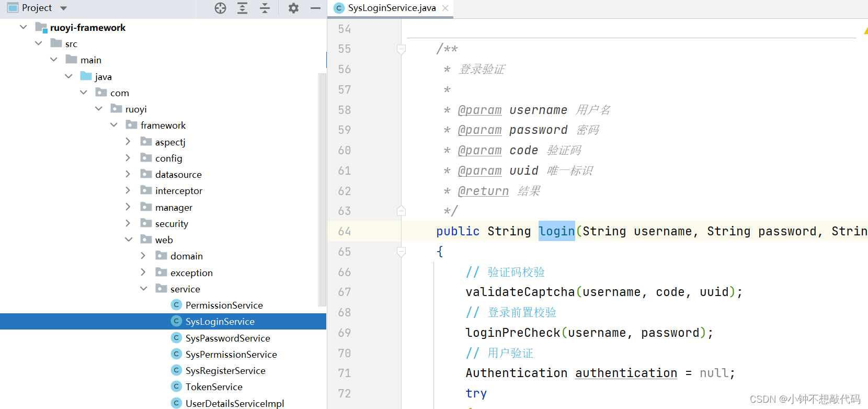The height and width of the screenshot is (409, 868).
Task: Click the security package folder icon
Action: tap(146, 223)
